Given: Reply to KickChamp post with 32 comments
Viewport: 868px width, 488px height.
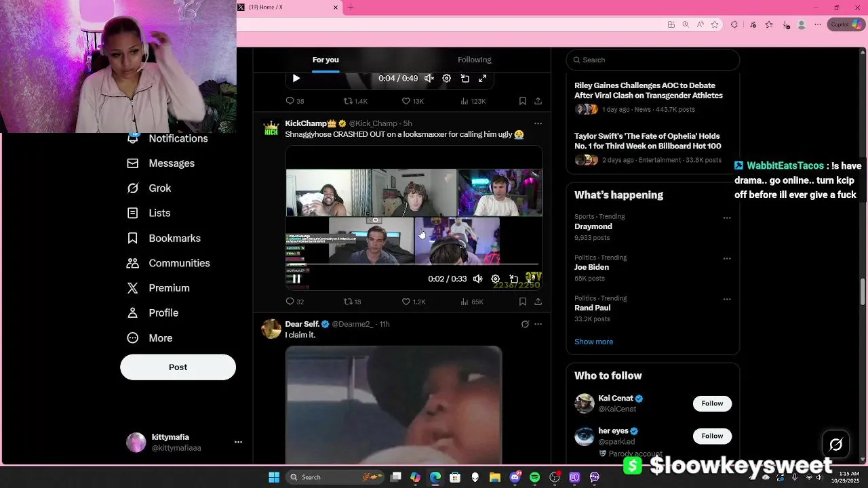Looking at the screenshot, I should coord(294,302).
